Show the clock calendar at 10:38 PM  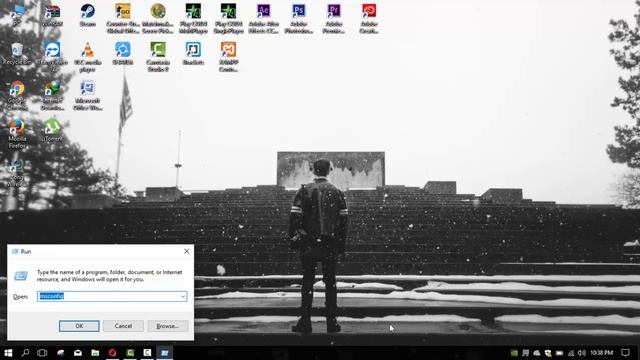click(x=602, y=353)
